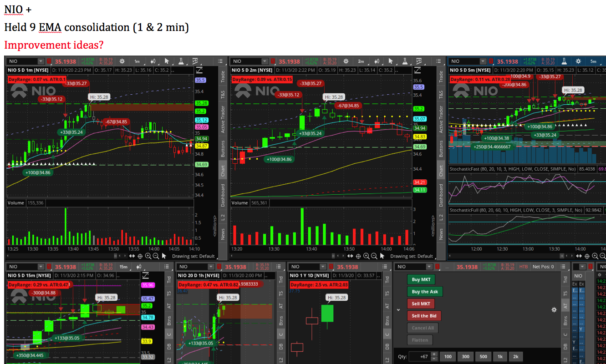The width and height of the screenshot is (606, 364).
Task: Open studies flask icon on the 2m chart
Action: tap(405, 61)
